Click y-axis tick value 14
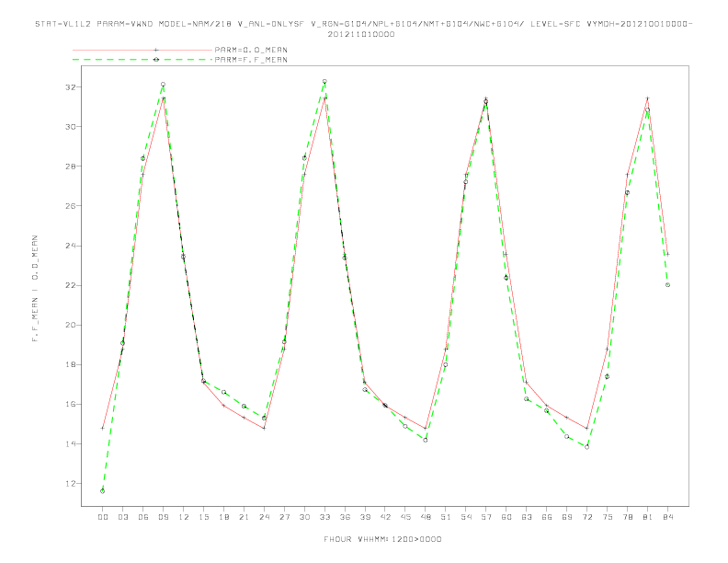 click(x=70, y=443)
